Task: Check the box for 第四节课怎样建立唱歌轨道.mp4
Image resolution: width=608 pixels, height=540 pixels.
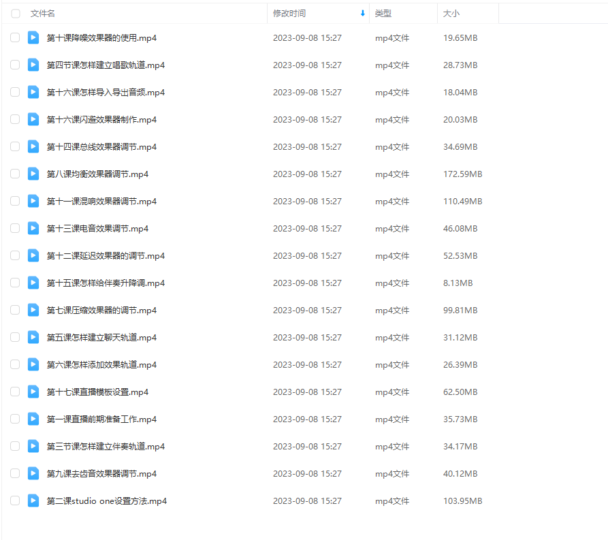Action: 15,65
